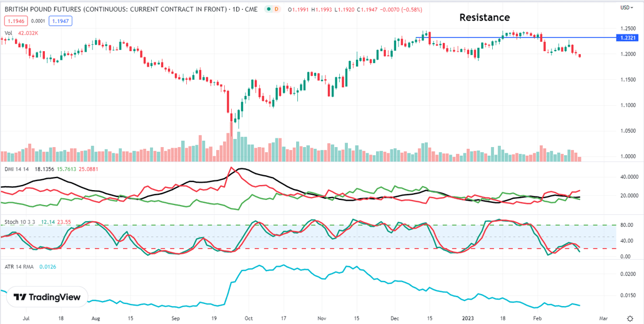
Task: Open the USD currency dropdown
Action: [627, 7]
